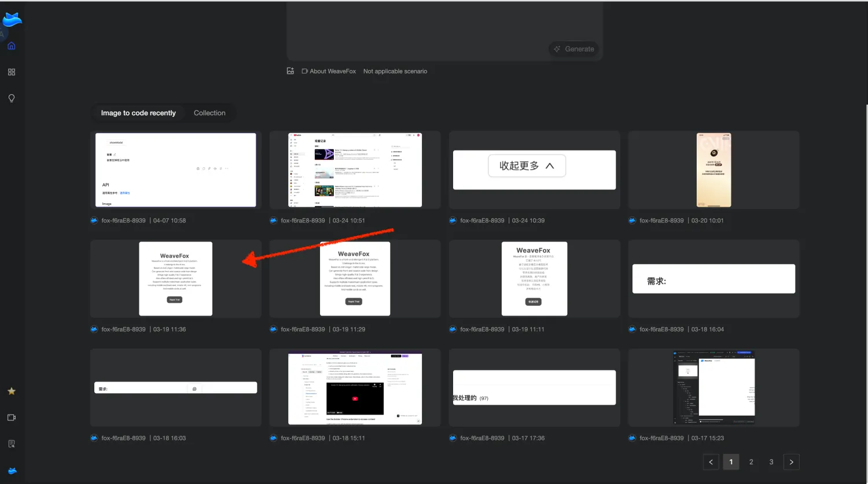
Task: Select page 1 in pagination
Action: click(x=731, y=462)
